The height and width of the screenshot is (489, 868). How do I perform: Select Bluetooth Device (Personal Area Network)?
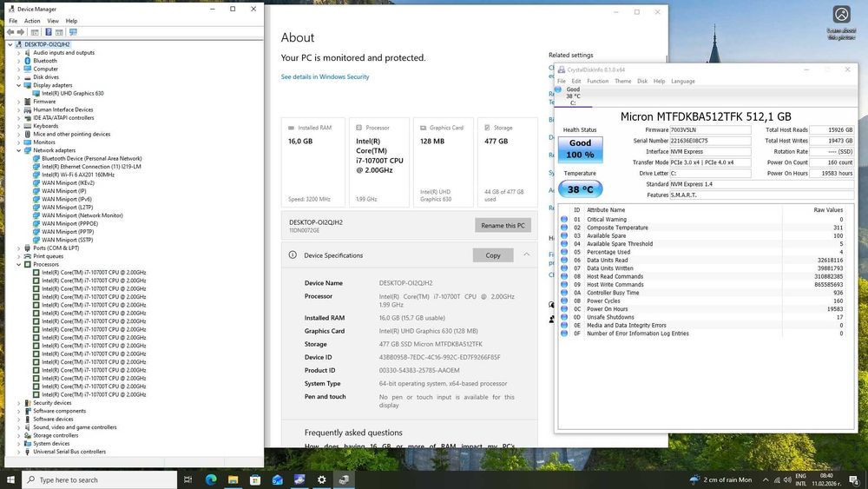(x=92, y=158)
